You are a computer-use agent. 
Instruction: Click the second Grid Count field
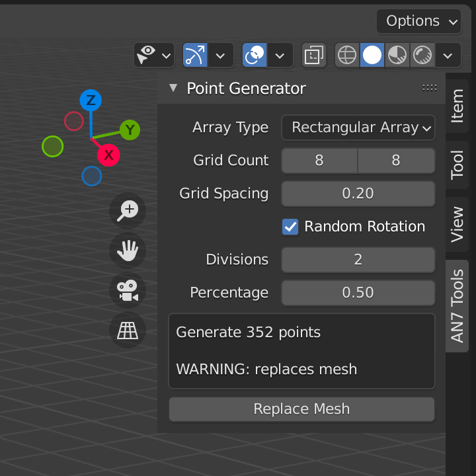coord(396,160)
